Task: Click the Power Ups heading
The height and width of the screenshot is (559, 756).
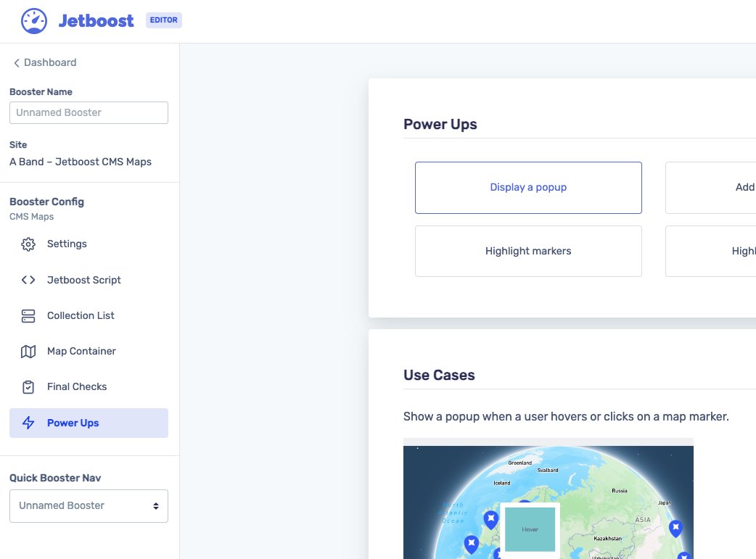Action: [440, 124]
